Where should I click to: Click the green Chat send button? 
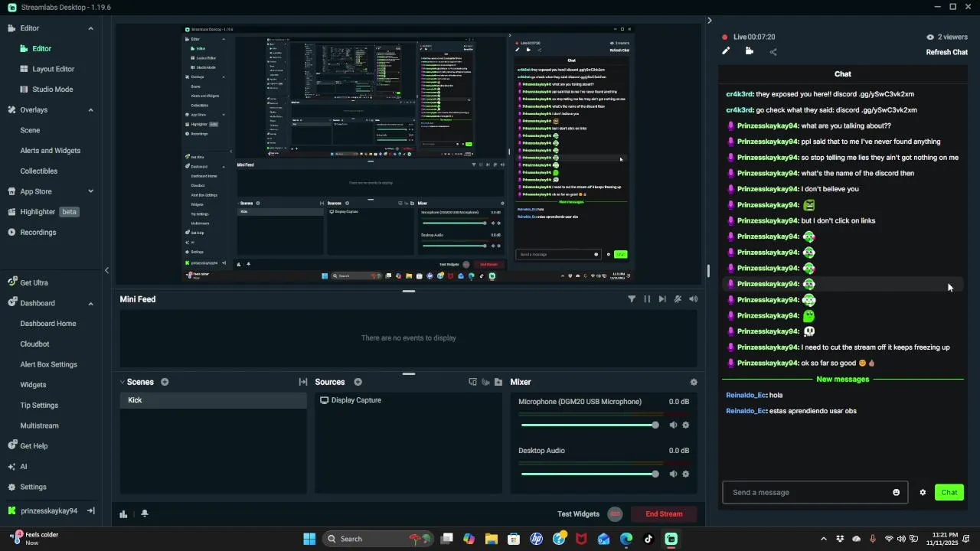coord(949,492)
